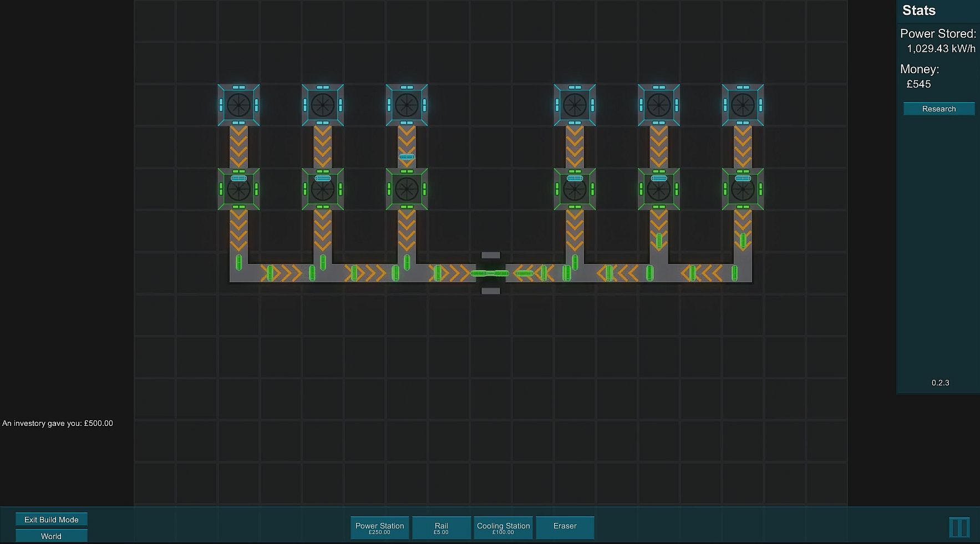The image size is (980, 544).
Task: Choose the Cooling Station build item
Action: pyautogui.click(x=504, y=528)
